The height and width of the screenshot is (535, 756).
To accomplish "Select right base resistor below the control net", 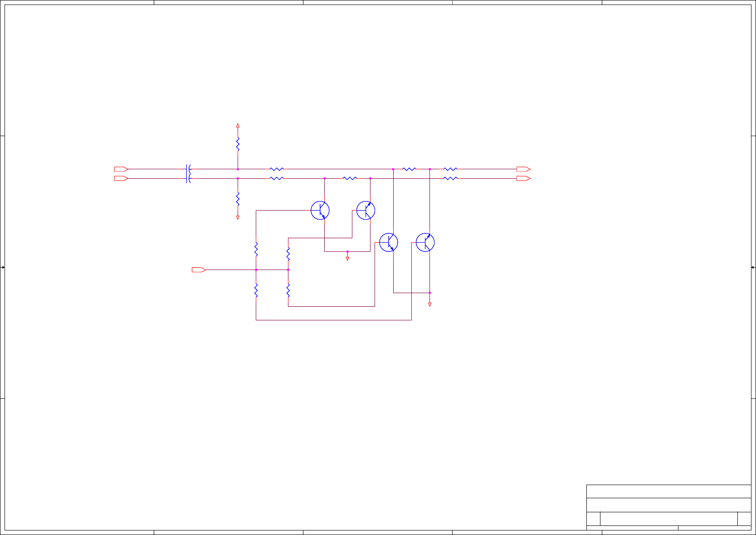I will pyautogui.click(x=288, y=290).
